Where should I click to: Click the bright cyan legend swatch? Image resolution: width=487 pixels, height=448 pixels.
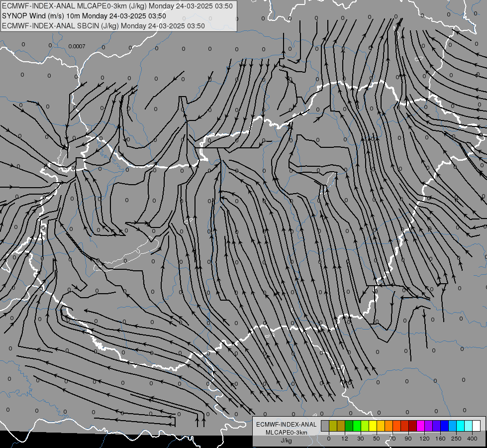click(460, 426)
